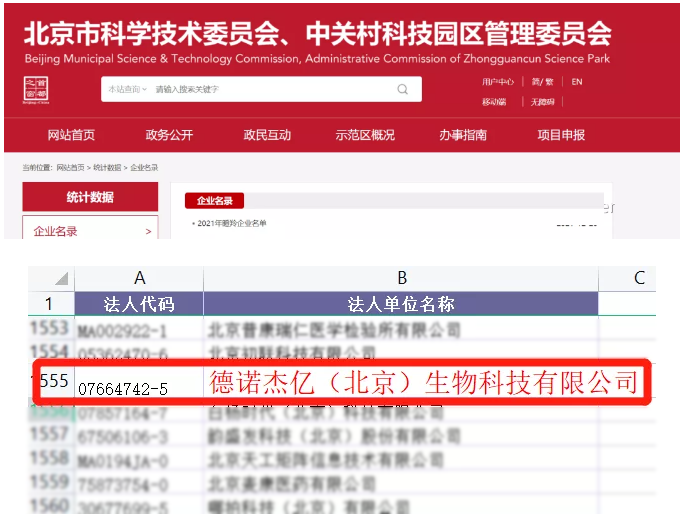Select row header 1558

(50, 458)
